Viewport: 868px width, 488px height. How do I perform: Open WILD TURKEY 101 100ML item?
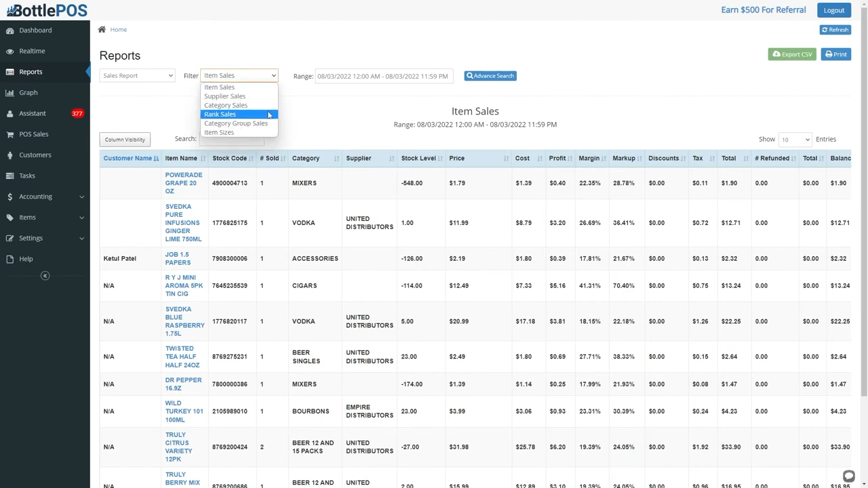(184, 411)
